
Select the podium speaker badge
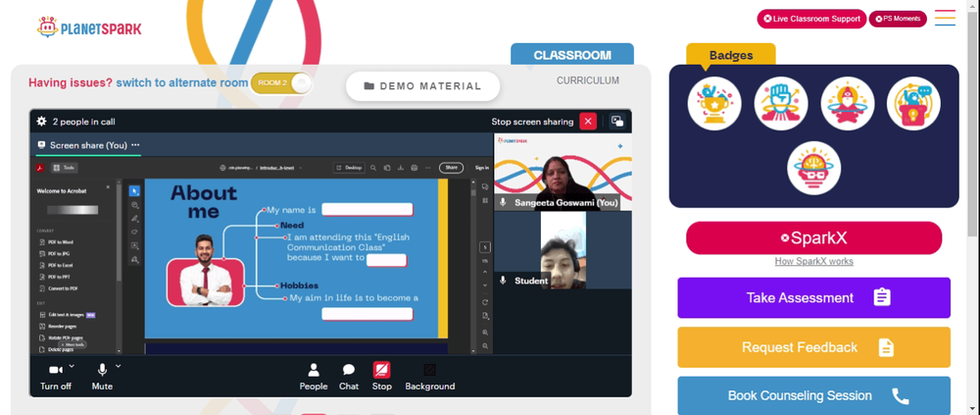click(x=913, y=103)
